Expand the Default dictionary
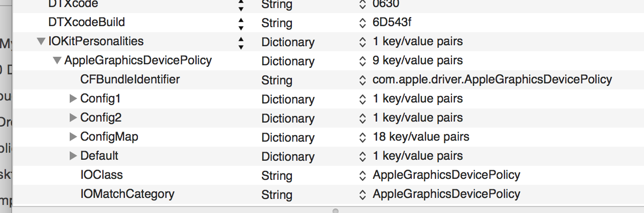644x213 pixels. tap(73, 156)
